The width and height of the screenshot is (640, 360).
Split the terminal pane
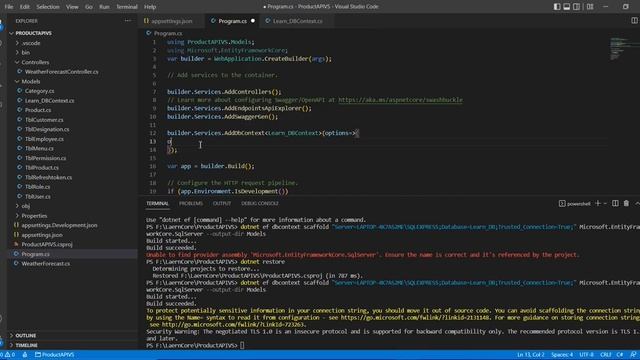615,203
